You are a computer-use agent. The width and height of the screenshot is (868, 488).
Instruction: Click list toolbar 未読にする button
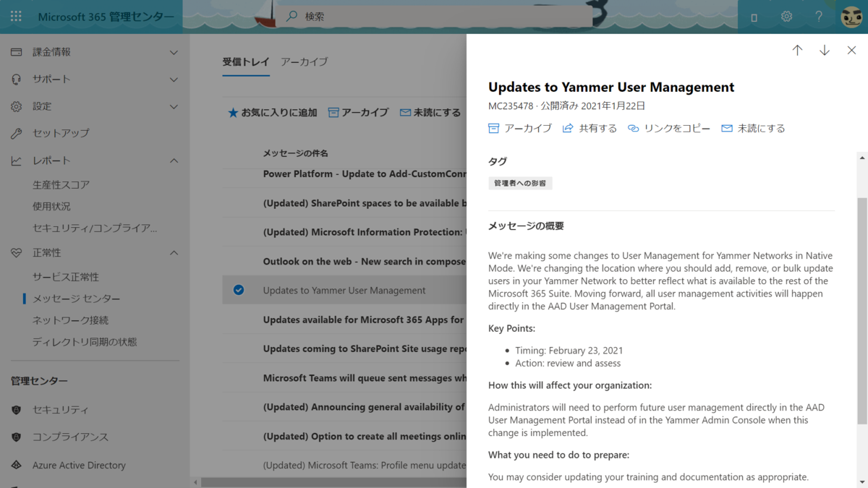coord(430,113)
